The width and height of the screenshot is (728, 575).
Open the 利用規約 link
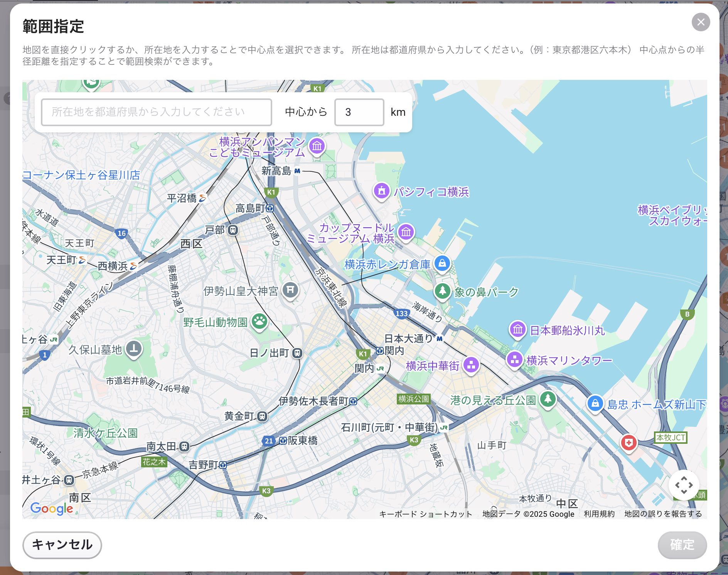pyautogui.click(x=599, y=514)
